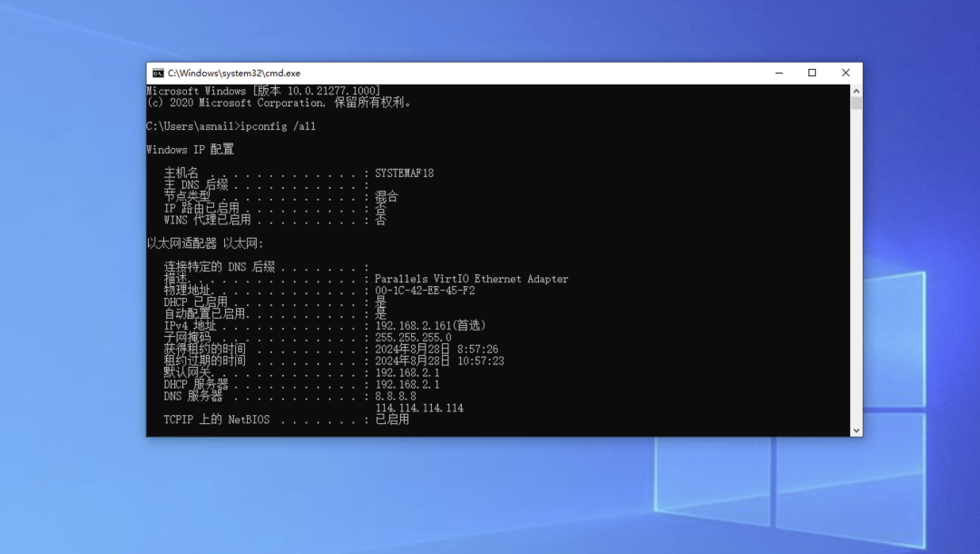Viewport: 980px width, 554px height.
Task: Click the version text 10.0.21277.1000
Action: pos(330,91)
